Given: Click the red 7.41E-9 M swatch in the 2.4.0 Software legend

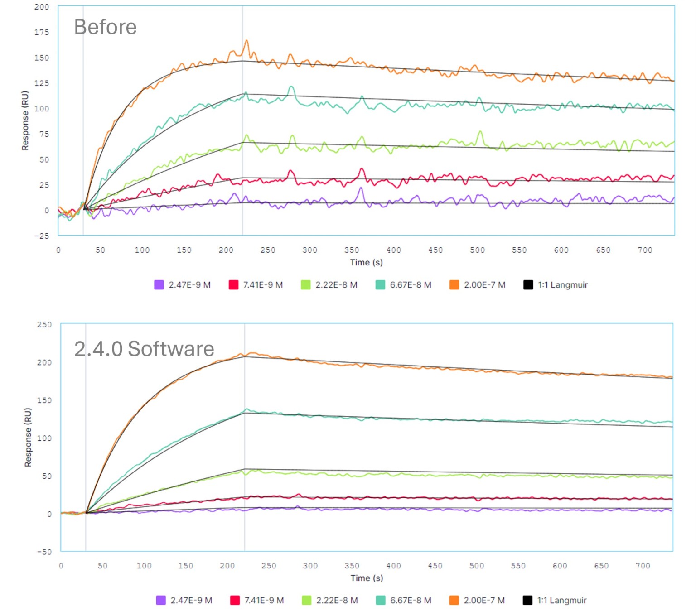Looking at the screenshot, I should (x=235, y=601).
